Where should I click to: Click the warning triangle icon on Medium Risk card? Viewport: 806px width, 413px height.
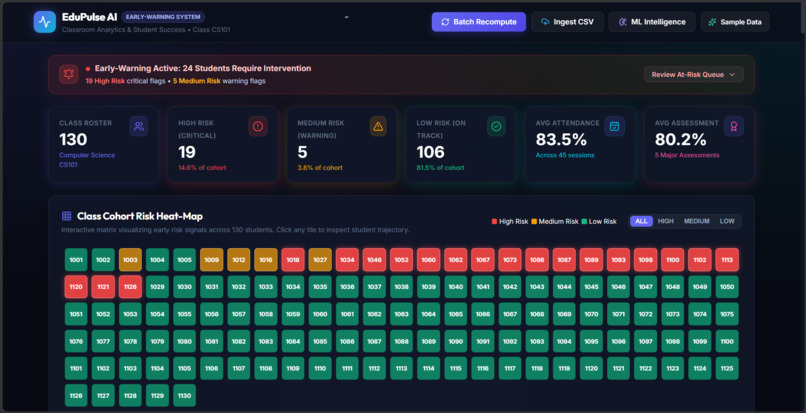(378, 127)
